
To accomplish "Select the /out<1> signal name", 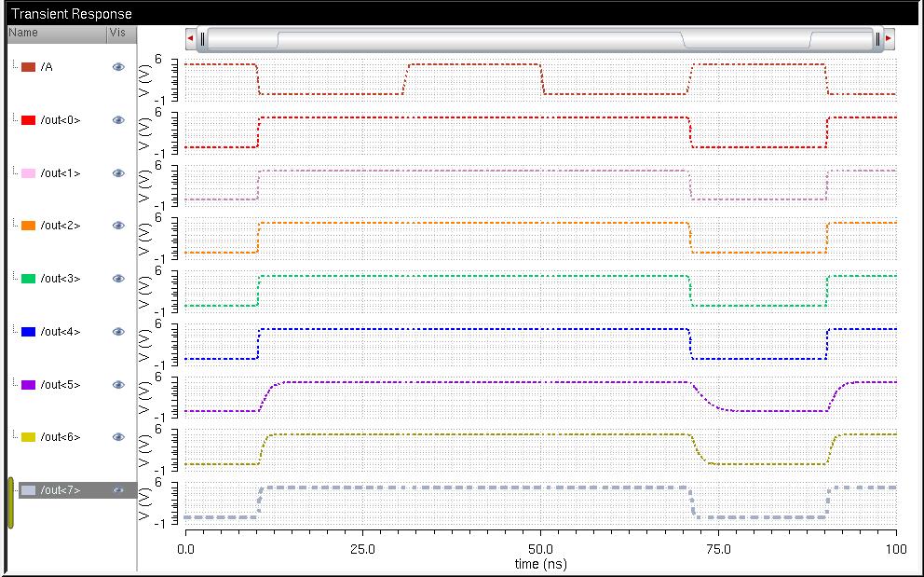I will [x=61, y=173].
